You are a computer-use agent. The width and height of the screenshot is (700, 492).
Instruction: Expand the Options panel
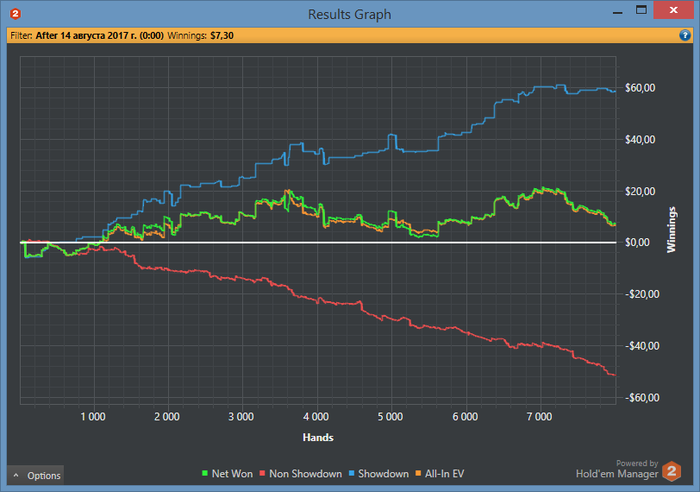(35, 475)
